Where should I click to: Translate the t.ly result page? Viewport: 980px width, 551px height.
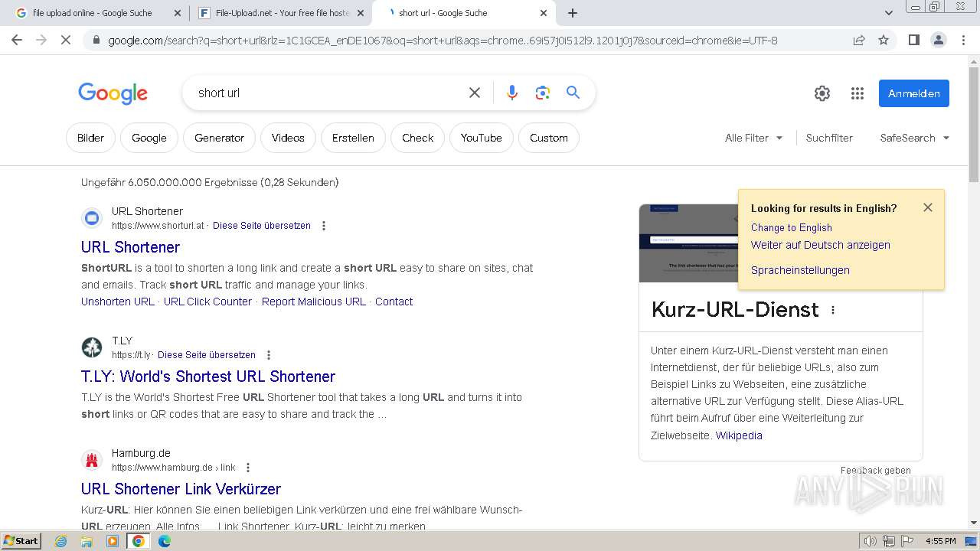tap(207, 355)
